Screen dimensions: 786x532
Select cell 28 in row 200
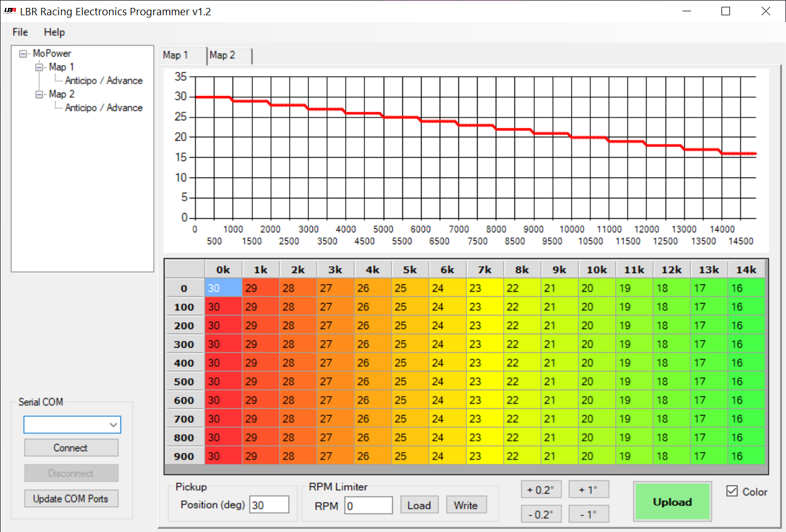pyautogui.click(x=298, y=326)
